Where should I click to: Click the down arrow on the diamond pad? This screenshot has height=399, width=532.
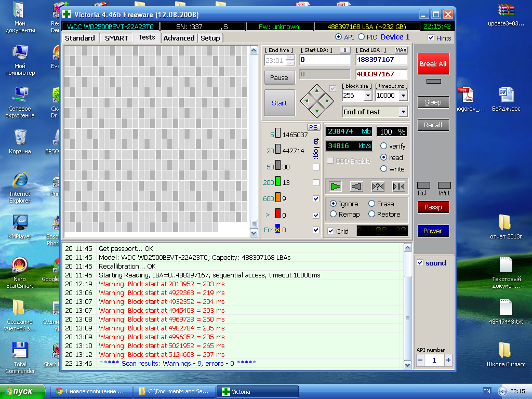click(317, 111)
